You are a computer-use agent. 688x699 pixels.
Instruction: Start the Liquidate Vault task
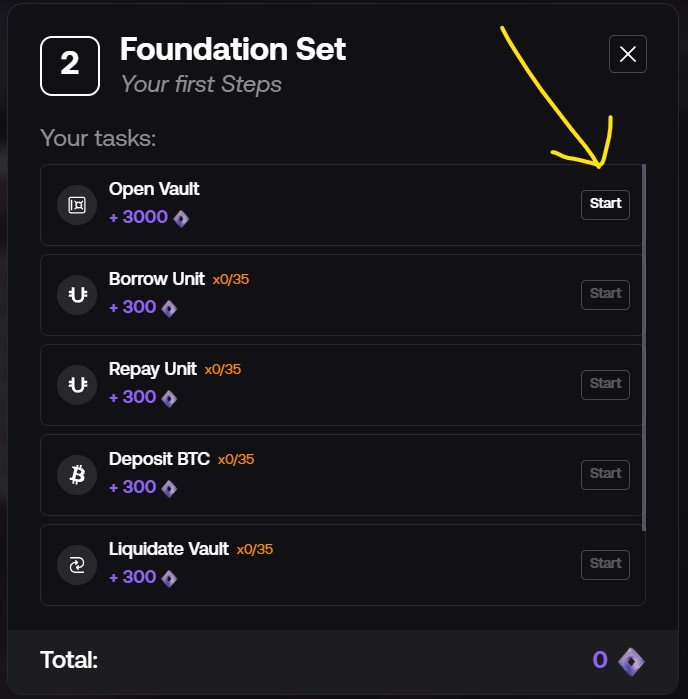(605, 565)
